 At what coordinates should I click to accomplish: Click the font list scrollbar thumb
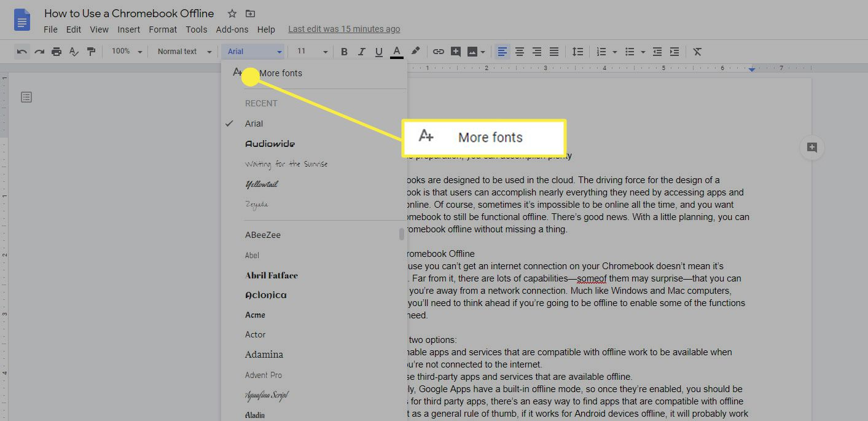click(402, 234)
